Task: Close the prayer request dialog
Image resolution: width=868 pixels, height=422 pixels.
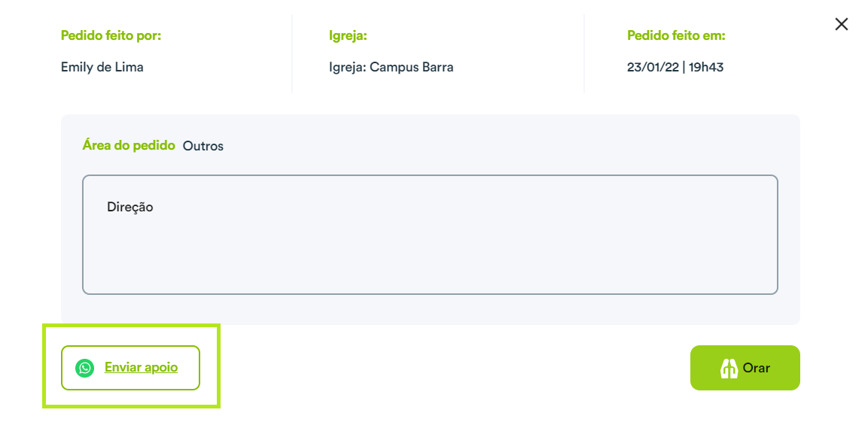Action: (x=842, y=24)
